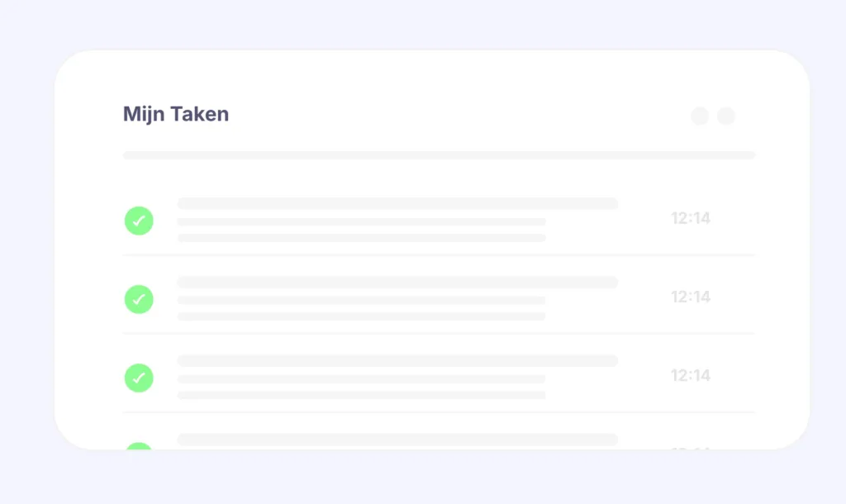
Task: Click the third task's last description line
Action: pyautogui.click(x=361, y=395)
